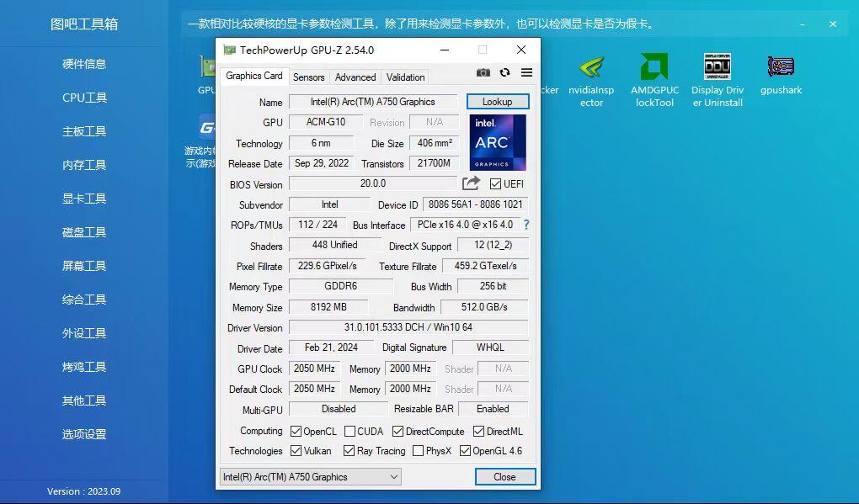The width and height of the screenshot is (859, 504).
Task: Open the gpushark tool icon
Action: point(782,76)
